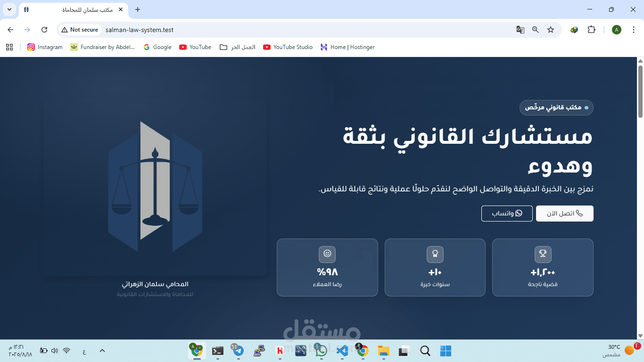644x362 pixels.
Task: Click the للمحاماة والاستشارات القانونية subtitle
Action: [x=155, y=294]
